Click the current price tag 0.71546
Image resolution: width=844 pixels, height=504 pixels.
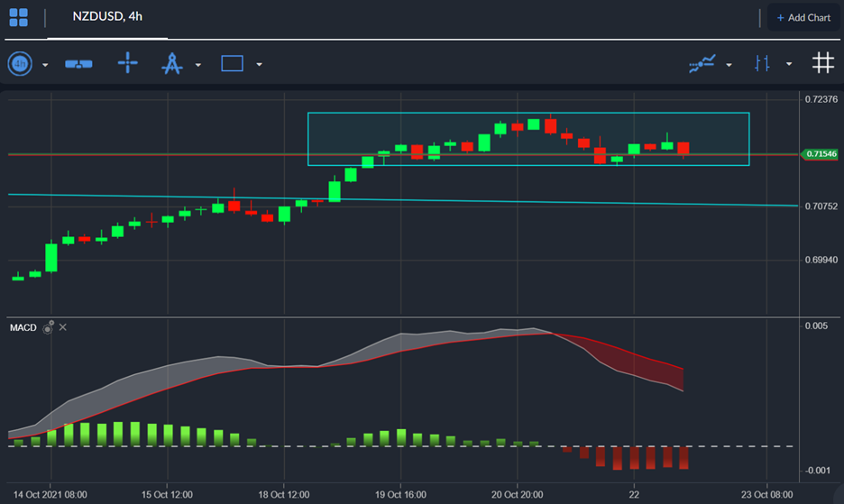tap(820, 154)
